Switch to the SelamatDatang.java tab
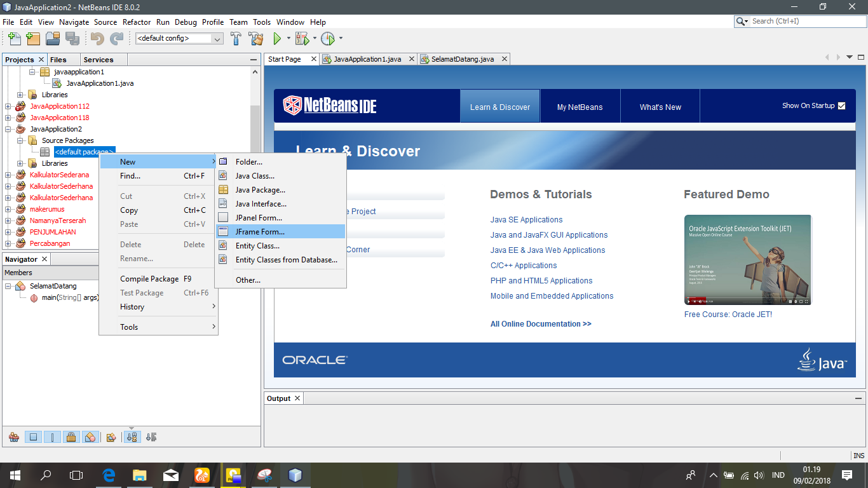 click(462, 58)
